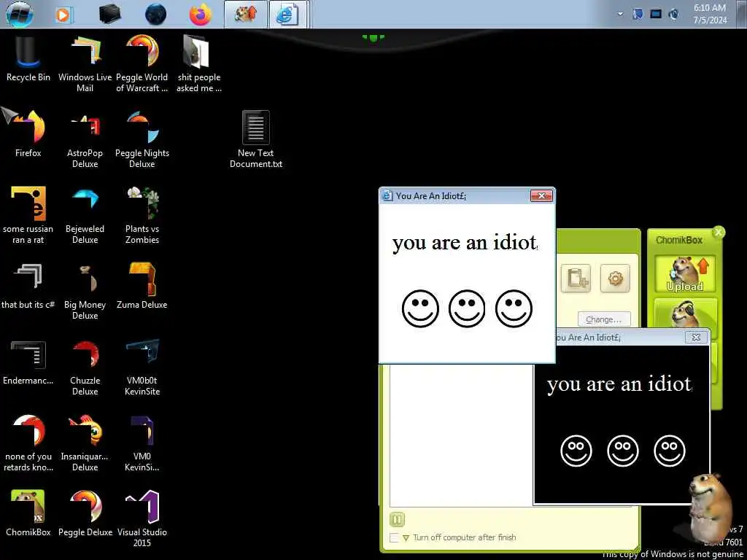Open Windows Media Player from taskbar
Image resolution: width=747 pixels, height=560 pixels.
[x=63, y=15]
